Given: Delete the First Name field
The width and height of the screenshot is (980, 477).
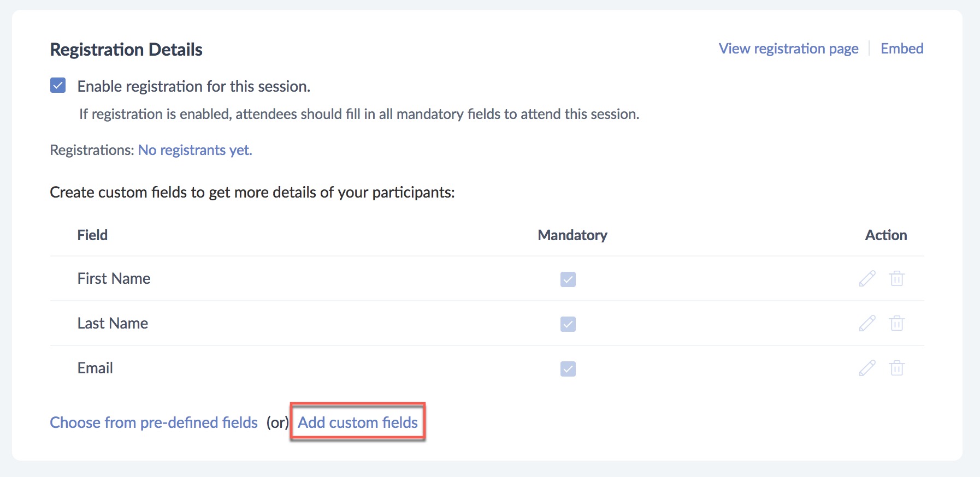Looking at the screenshot, I should pyautogui.click(x=896, y=279).
